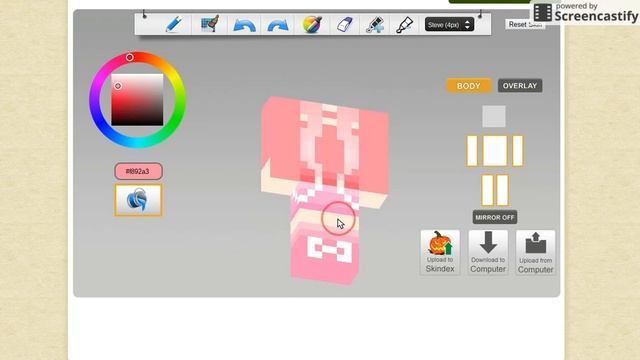Toggle the left leg box in body diagram

point(487,190)
